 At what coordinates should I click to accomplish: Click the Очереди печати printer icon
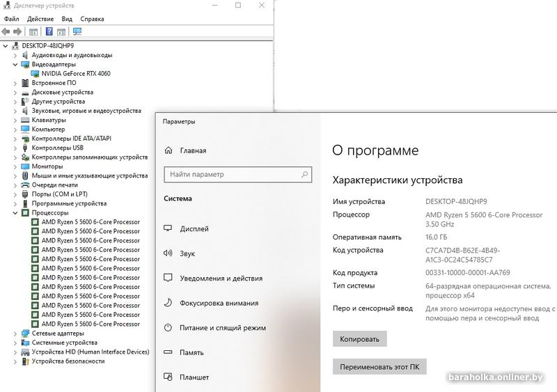pos(25,185)
